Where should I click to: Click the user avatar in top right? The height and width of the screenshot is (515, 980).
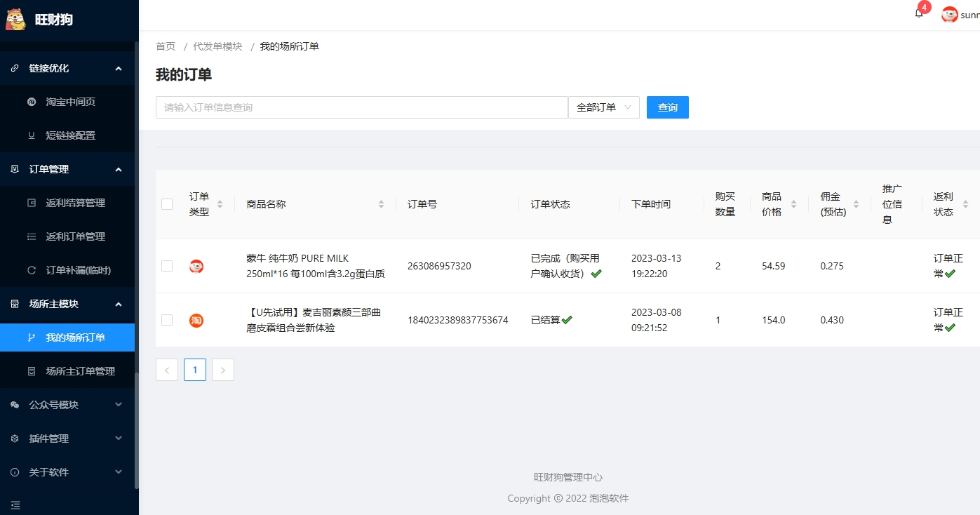[950, 15]
